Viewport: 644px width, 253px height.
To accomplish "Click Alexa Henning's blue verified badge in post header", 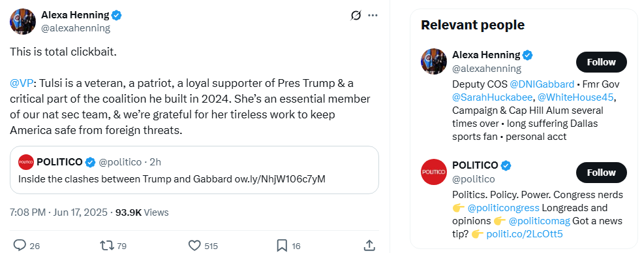I will pyautogui.click(x=117, y=16).
